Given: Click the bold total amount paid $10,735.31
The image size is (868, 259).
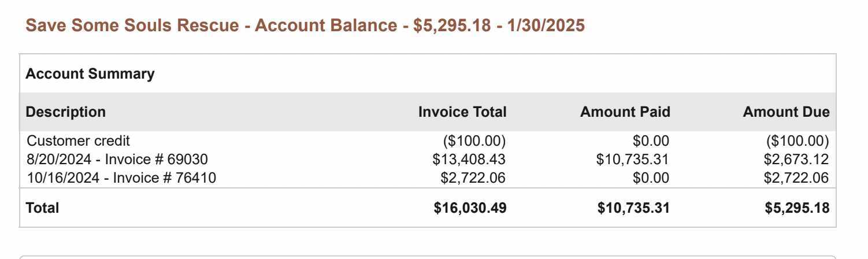Looking at the screenshot, I should tap(633, 208).
